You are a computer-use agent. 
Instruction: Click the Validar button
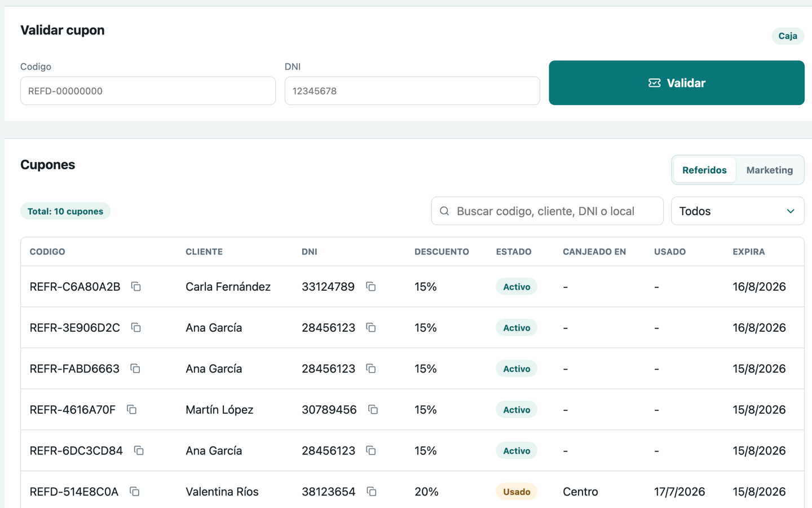(677, 83)
